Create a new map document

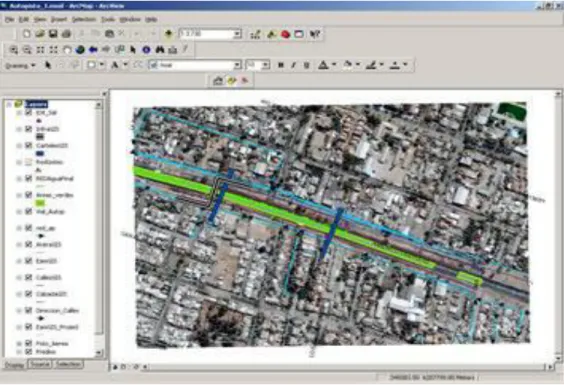pos(27,34)
